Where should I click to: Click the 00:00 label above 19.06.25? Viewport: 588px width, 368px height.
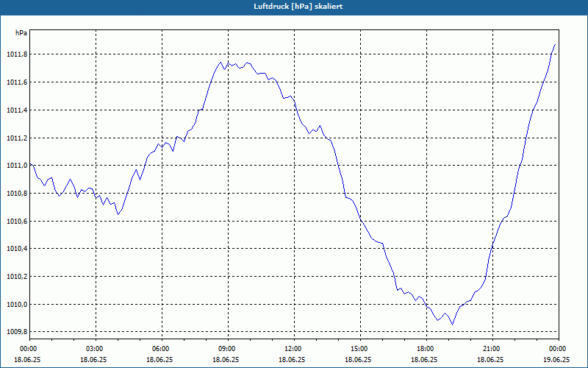point(559,349)
